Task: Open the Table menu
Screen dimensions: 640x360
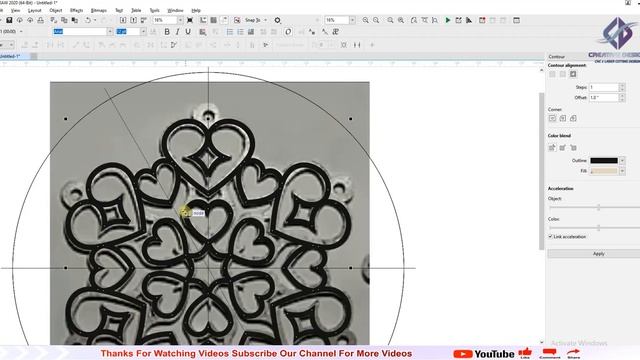Action: pyautogui.click(x=136, y=10)
